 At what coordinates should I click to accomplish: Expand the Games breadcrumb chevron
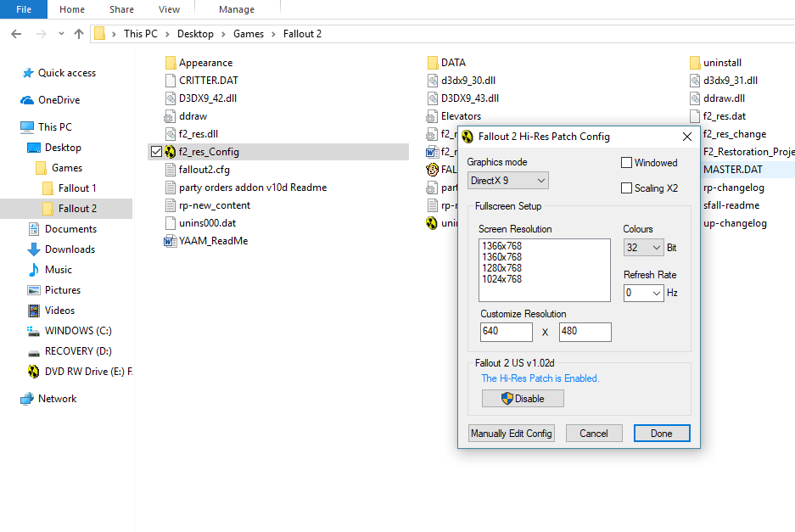[273, 34]
